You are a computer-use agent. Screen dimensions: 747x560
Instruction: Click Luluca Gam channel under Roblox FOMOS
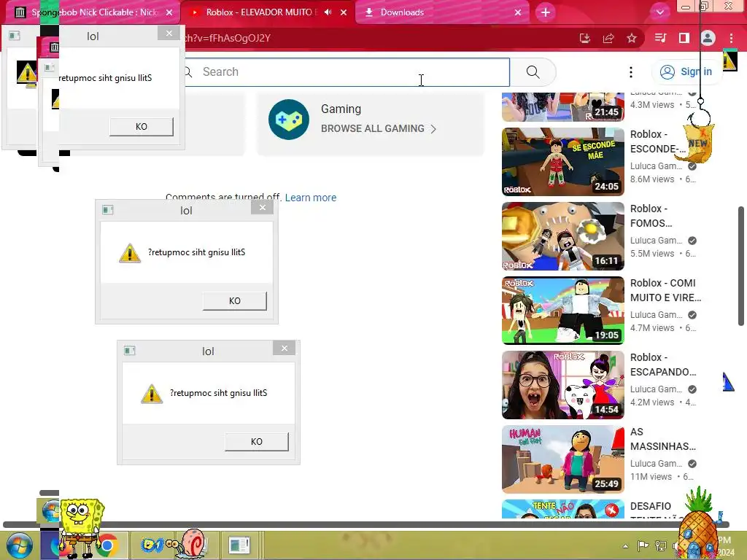tap(656, 241)
